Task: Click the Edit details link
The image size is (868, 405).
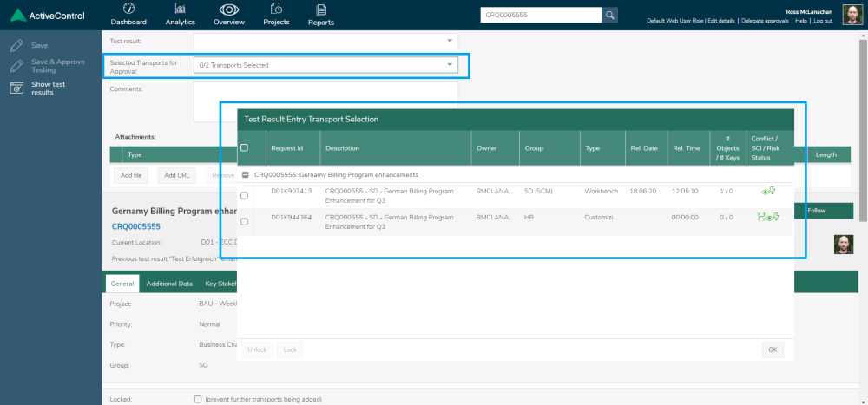Action: click(x=721, y=21)
